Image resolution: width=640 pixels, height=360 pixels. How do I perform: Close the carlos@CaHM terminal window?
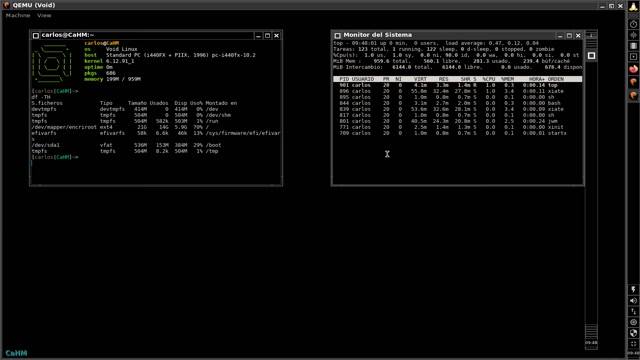276,36
